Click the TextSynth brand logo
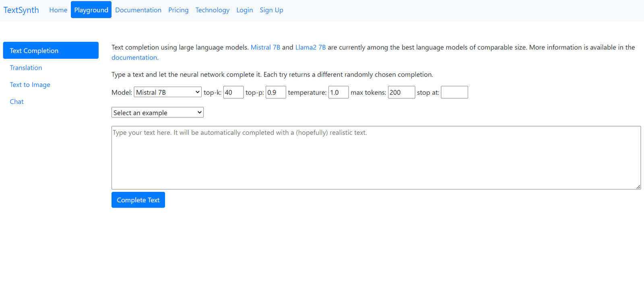Screen dimensions: 644x291 (21, 10)
